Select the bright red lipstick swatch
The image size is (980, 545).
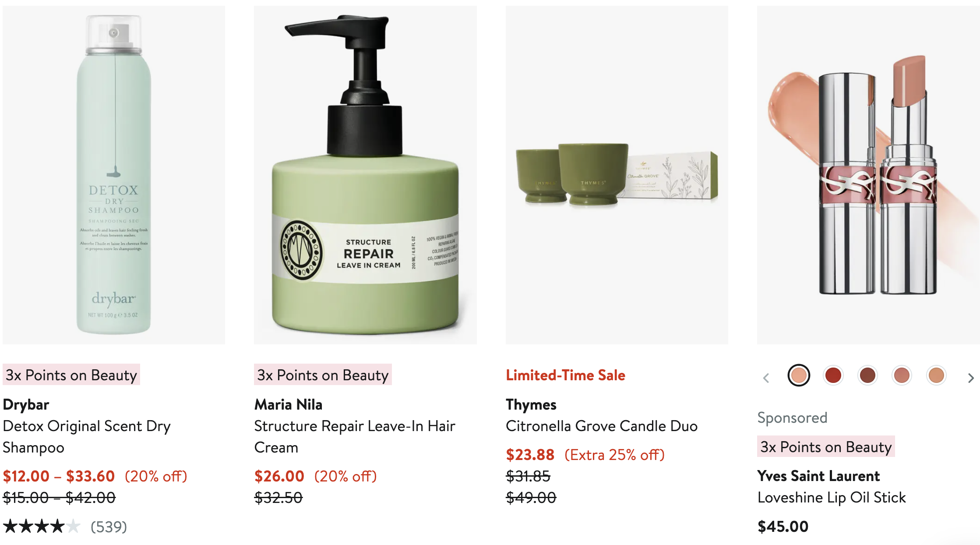833,375
